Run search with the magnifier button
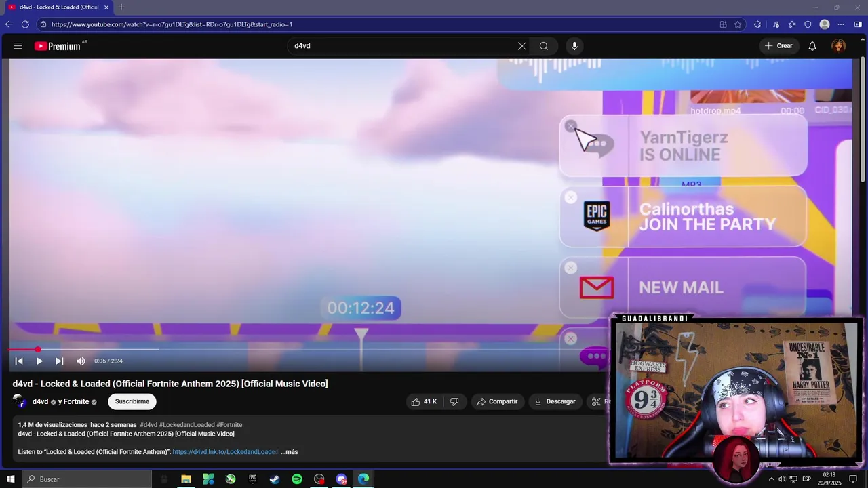Viewport: 868px width, 488px height. point(543,46)
